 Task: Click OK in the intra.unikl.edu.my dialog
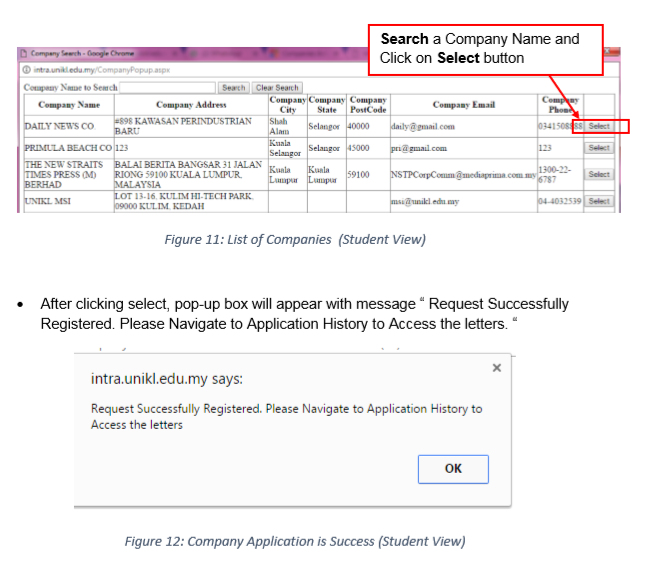coord(453,469)
